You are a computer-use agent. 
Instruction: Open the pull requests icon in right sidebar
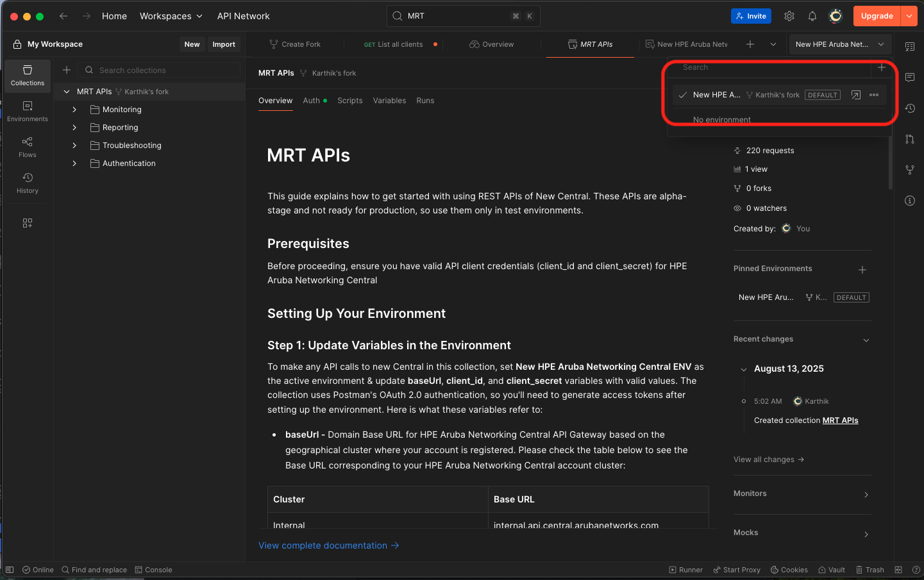[x=910, y=139]
